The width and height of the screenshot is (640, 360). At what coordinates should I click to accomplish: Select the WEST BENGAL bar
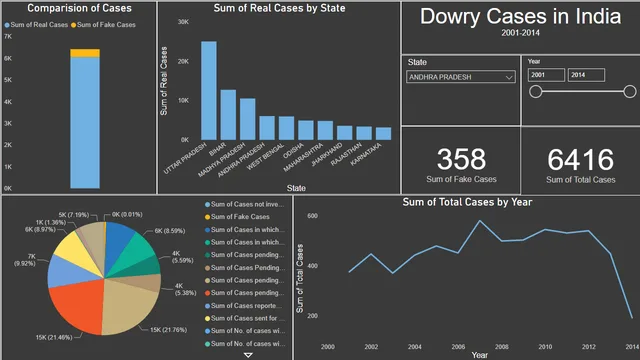coord(286,129)
